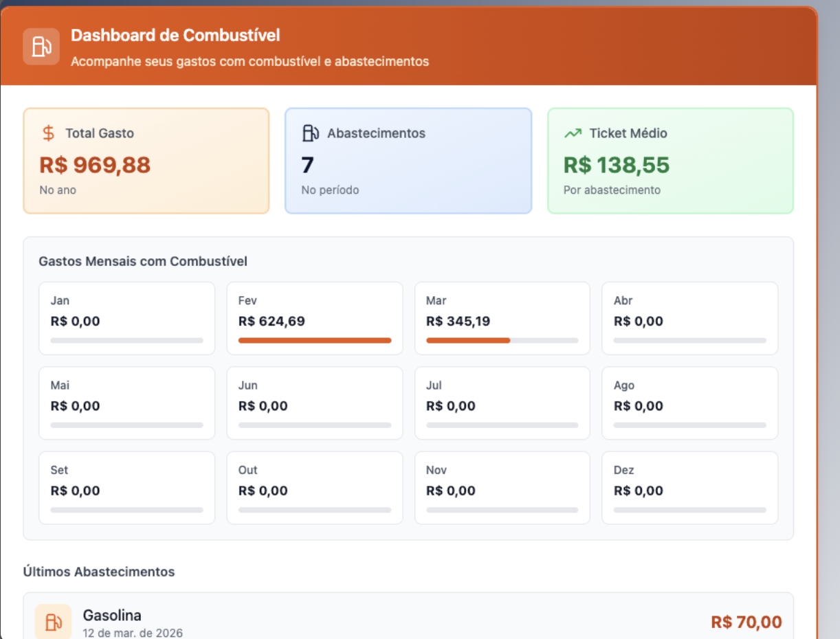Click the fuel pump icon in the header
This screenshot has width=840, height=639.
[40, 46]
